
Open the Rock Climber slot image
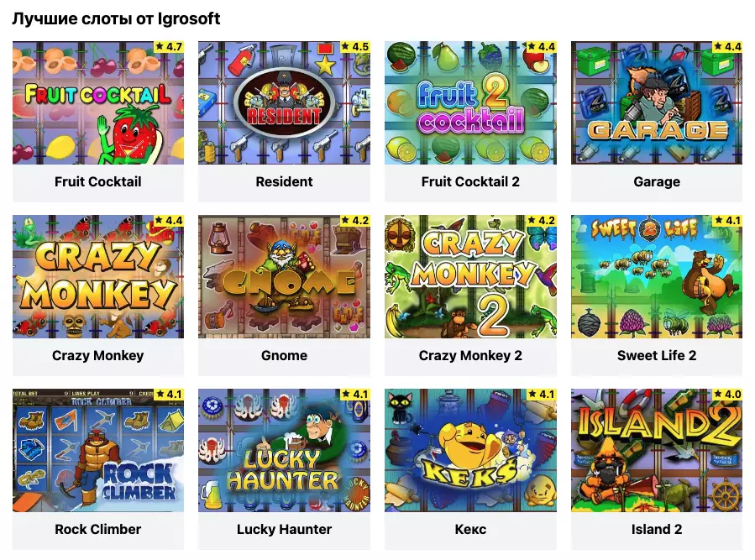click(x=97, y=450)
